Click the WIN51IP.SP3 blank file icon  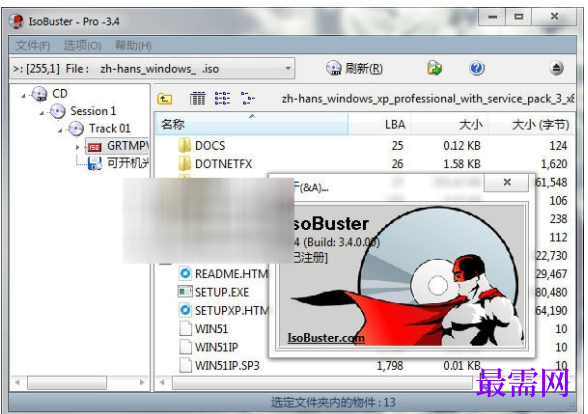(x=185, y=365)
